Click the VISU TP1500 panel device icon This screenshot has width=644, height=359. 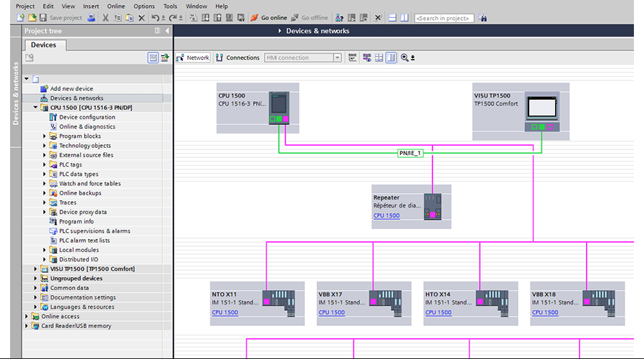point(541,108)
